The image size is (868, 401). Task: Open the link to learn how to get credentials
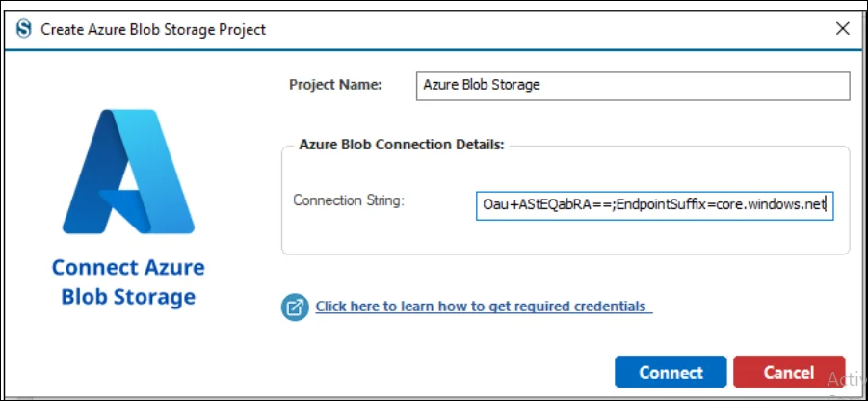[484, 307]
